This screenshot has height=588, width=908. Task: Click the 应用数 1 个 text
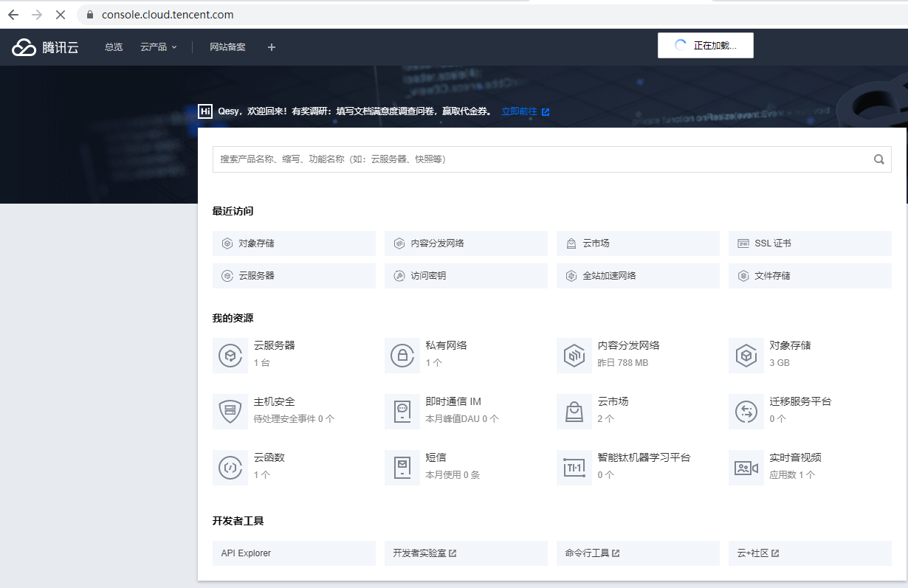click(793, 475)
